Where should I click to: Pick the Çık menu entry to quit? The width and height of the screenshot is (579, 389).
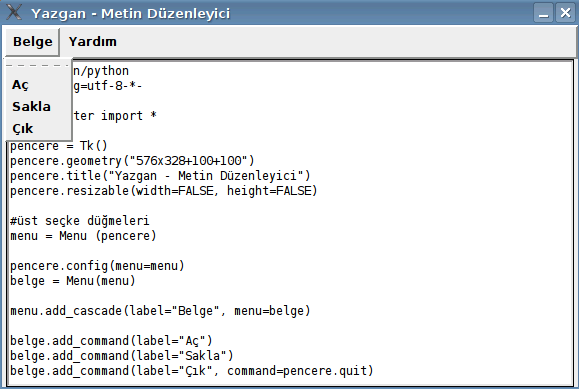click(23, 129)
